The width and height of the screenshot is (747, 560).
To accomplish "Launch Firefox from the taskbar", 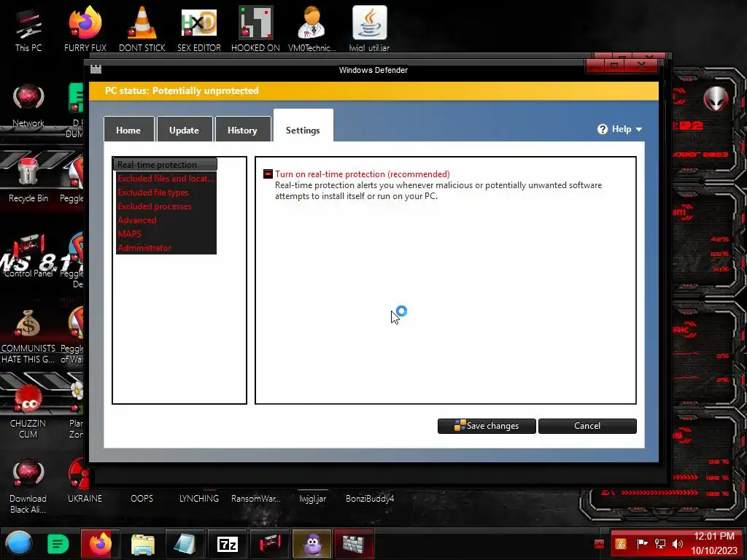I will coord(100,544).
